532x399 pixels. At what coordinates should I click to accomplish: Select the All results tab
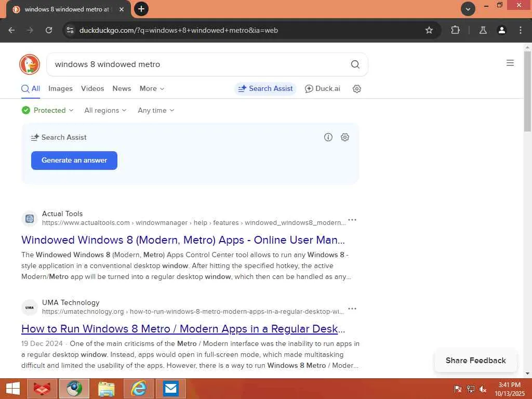pyautogui.click(x=31, y=88)
